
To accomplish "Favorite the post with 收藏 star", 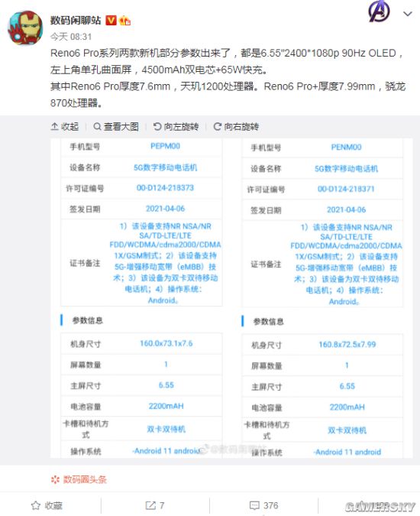I will pyautogui.click(x=47, y=505).
